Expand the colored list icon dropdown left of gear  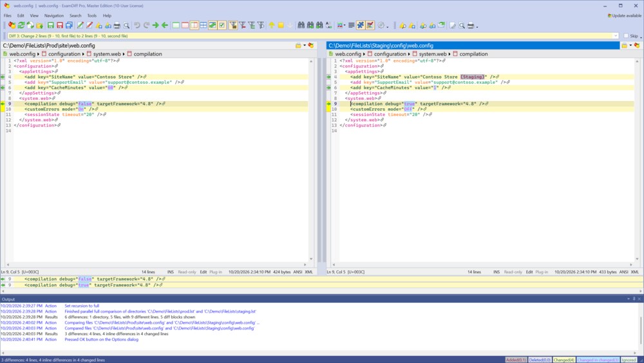tap(344, 26)
